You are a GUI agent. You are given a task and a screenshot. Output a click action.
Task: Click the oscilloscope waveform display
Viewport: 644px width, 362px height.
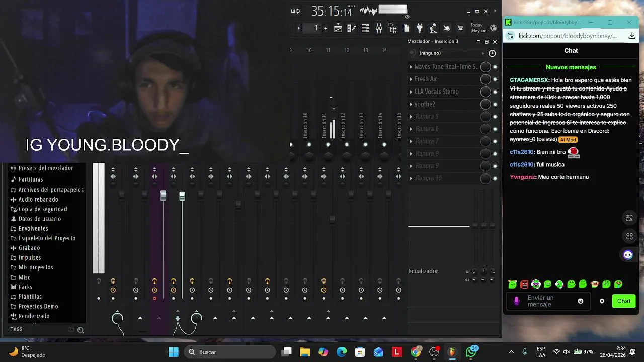[368, 11]
